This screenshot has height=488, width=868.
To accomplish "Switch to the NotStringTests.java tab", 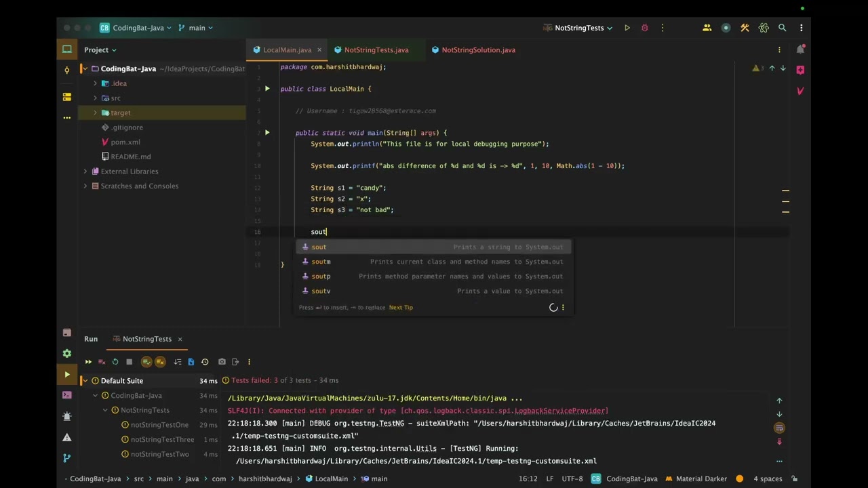I will pyautogui.click(x=376, y=49).
